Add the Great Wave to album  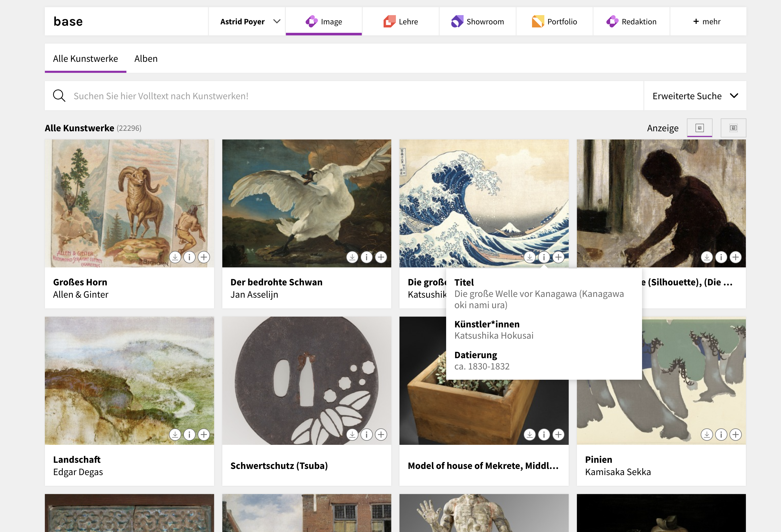click(558, 257)
